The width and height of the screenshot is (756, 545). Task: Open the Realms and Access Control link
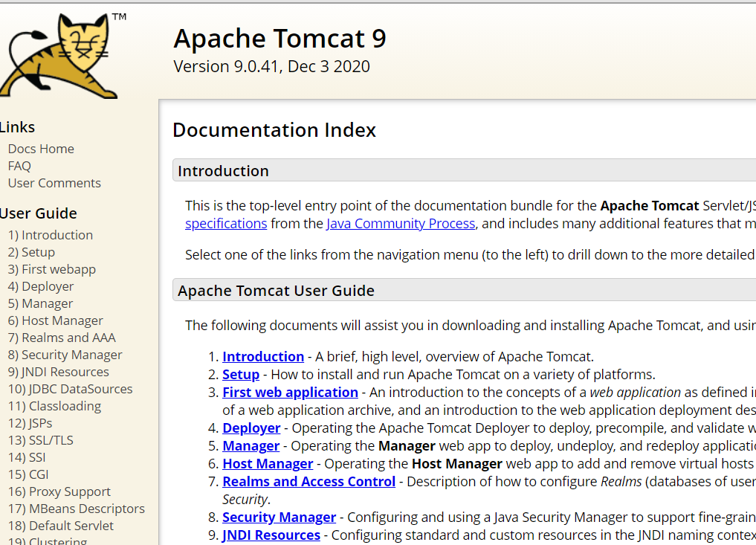[x=308, y=481]
